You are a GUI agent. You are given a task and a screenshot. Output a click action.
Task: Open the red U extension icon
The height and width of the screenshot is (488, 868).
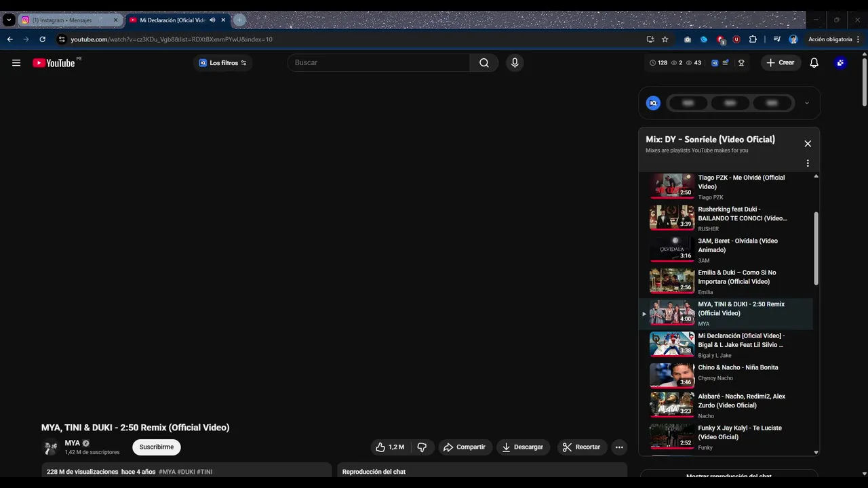[x=736, y=39]
